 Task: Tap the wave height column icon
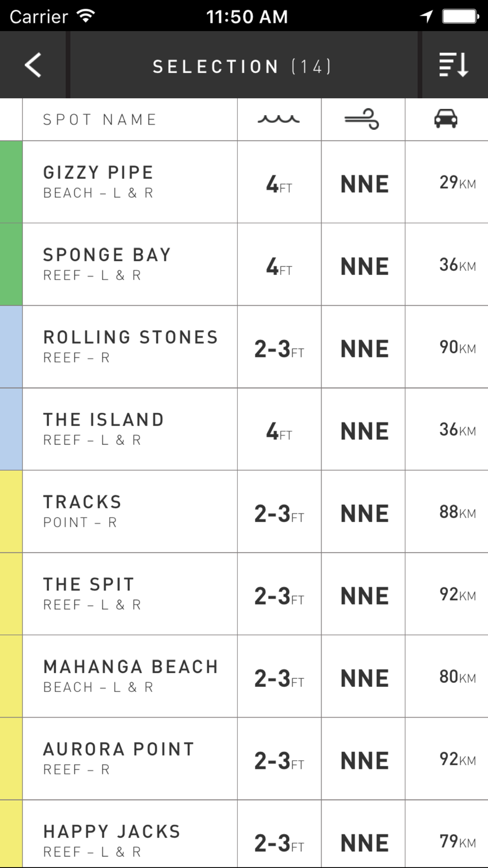pyautogui.click(x=279, y=119)
